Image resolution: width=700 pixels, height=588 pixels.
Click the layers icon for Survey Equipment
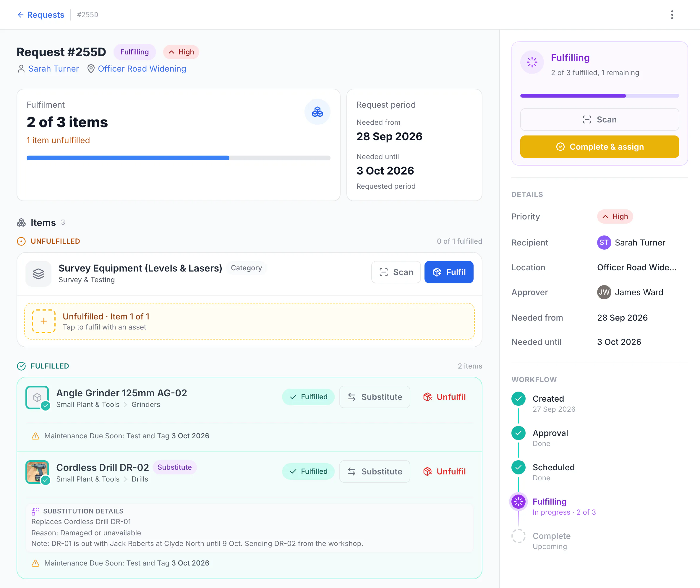click(x=38, y=274)
